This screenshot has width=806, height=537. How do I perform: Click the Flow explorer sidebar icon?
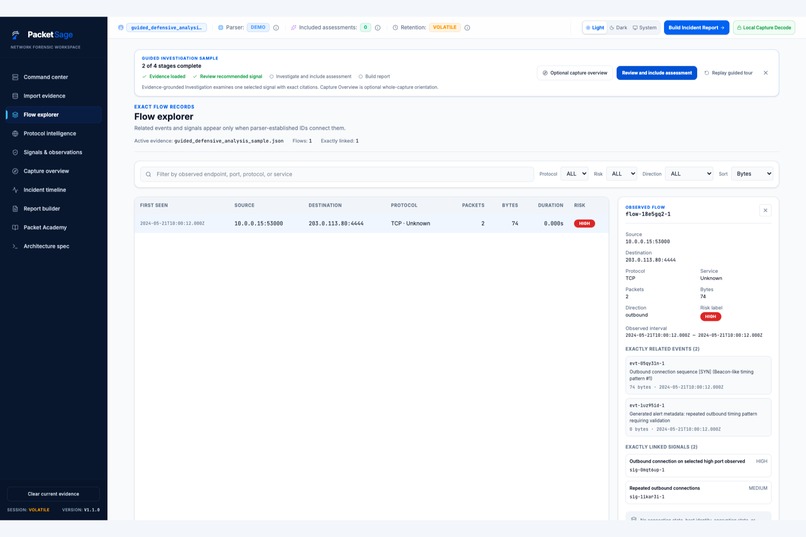(15, 115)
